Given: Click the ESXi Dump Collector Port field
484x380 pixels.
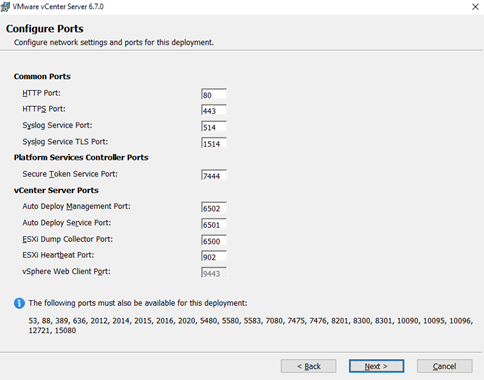Looking at the screenshot, I should click(214, 241).
